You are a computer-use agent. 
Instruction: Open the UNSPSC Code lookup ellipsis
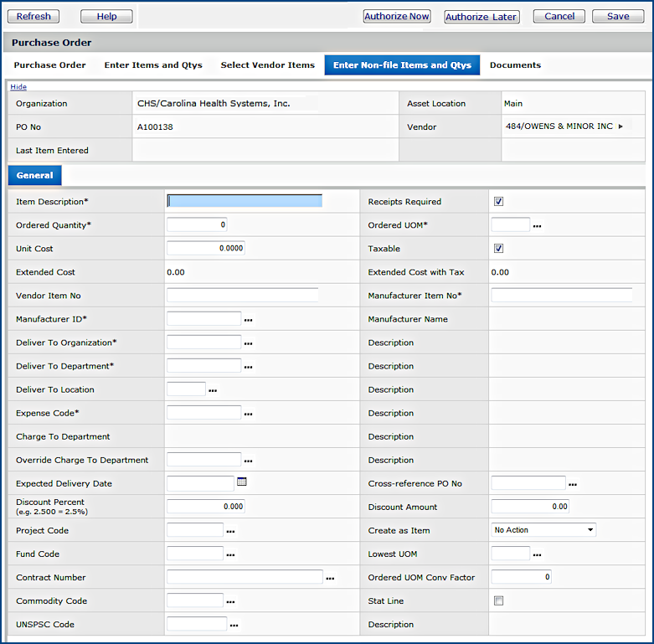(x=234, y=625)
